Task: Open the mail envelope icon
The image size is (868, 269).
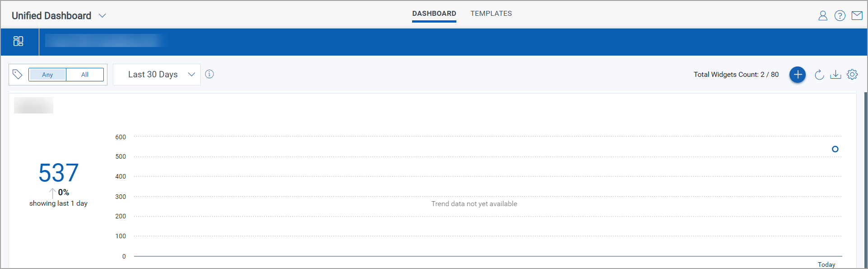Action: (x=857, y=16)
